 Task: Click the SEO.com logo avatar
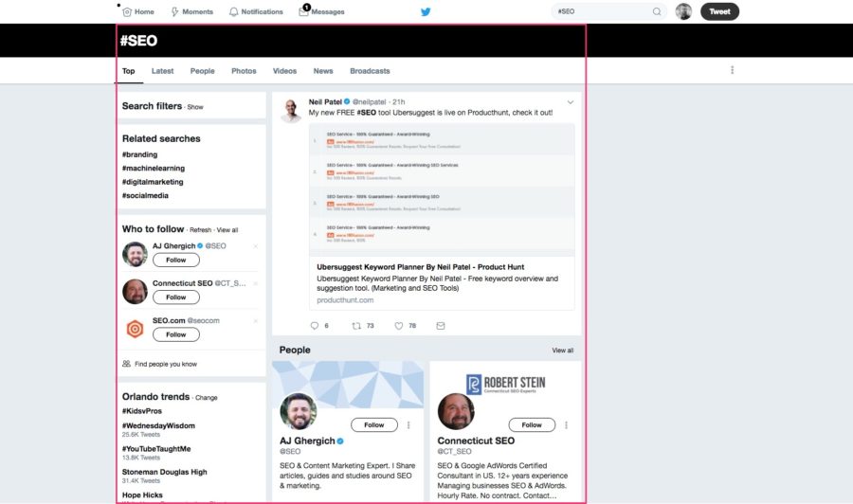pyautogui.click(x=135, y=329)
